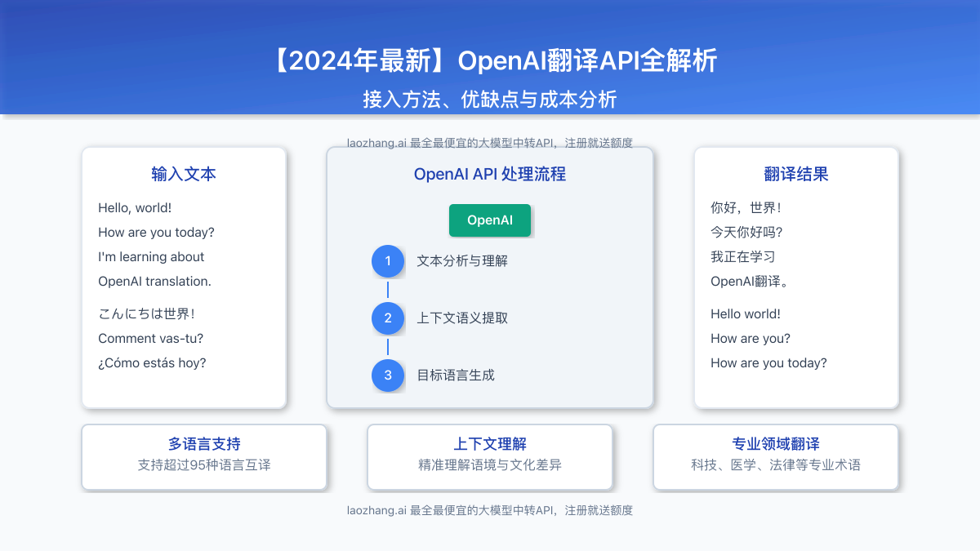
Task: Click the translated line 我正在学习
Action: 743,257
